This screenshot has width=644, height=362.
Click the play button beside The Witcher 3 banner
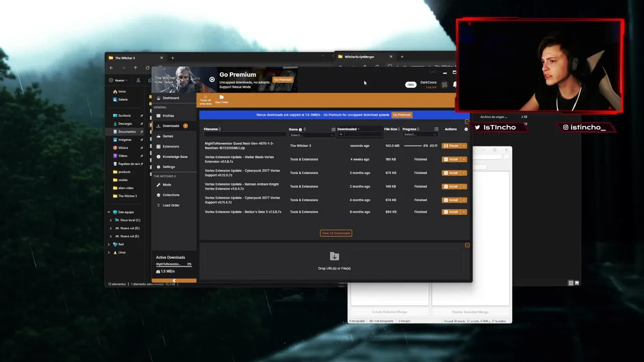coord(212,79)
